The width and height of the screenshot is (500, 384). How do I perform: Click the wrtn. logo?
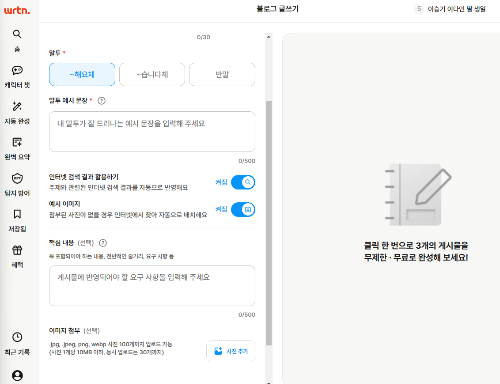17,10
